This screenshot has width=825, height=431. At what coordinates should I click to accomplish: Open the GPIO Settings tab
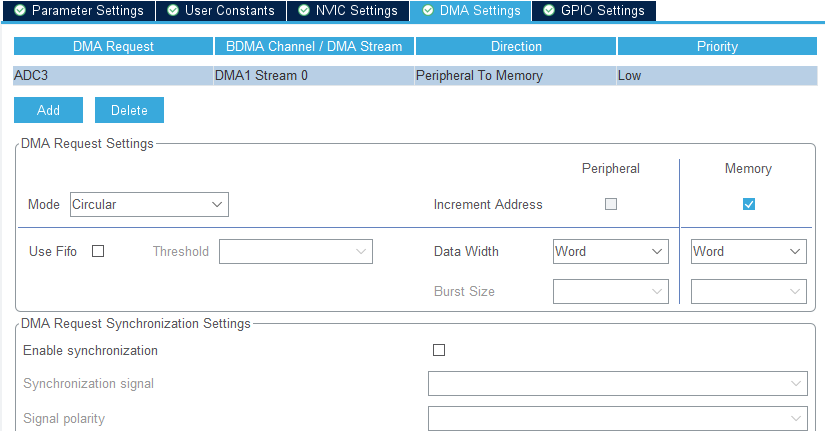pyautogui.click(x=594, y=11)
